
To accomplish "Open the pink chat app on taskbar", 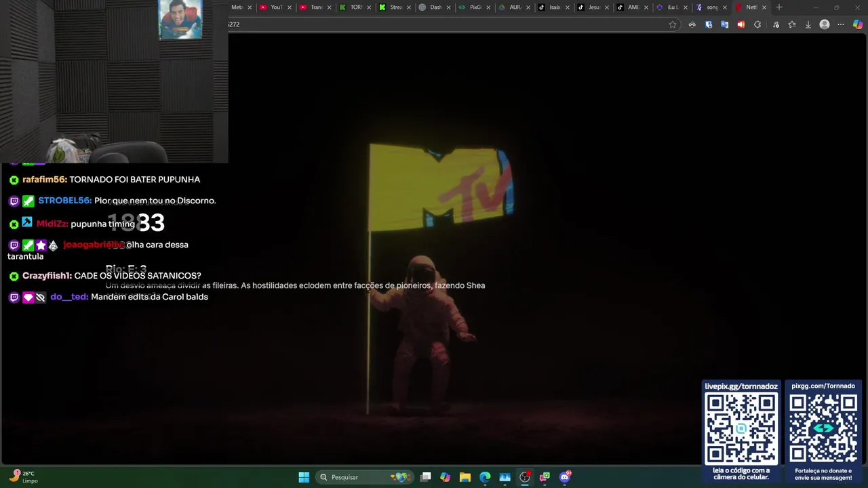I will coord(545,477).
